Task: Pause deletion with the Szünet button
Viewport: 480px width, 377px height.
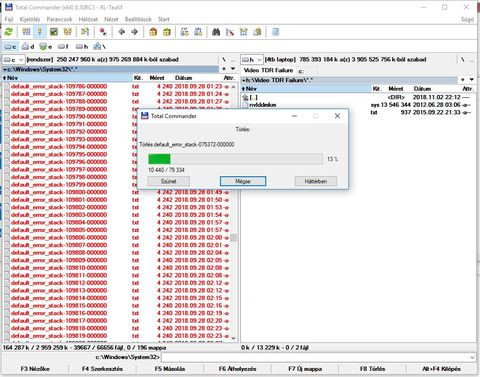Action: pos(168,181)
